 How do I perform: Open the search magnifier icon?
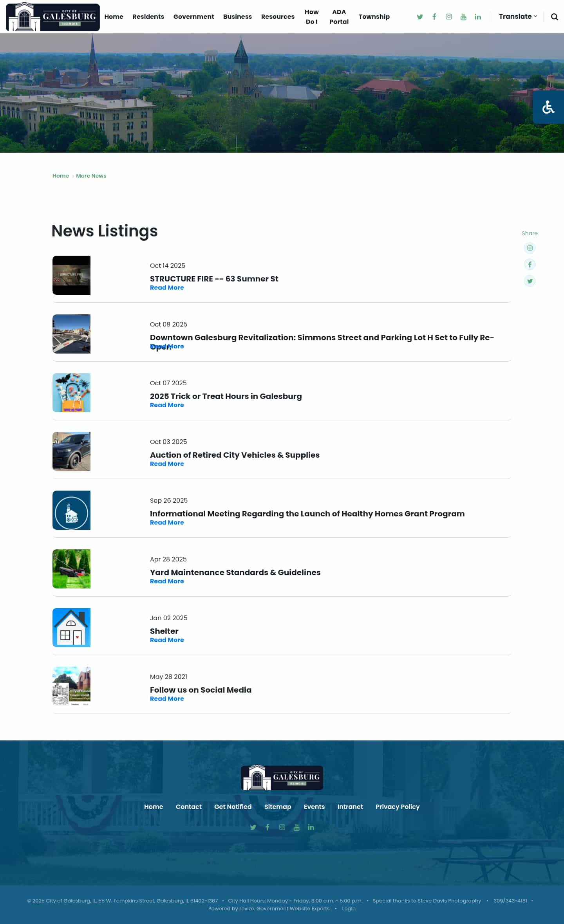(555, 17)
